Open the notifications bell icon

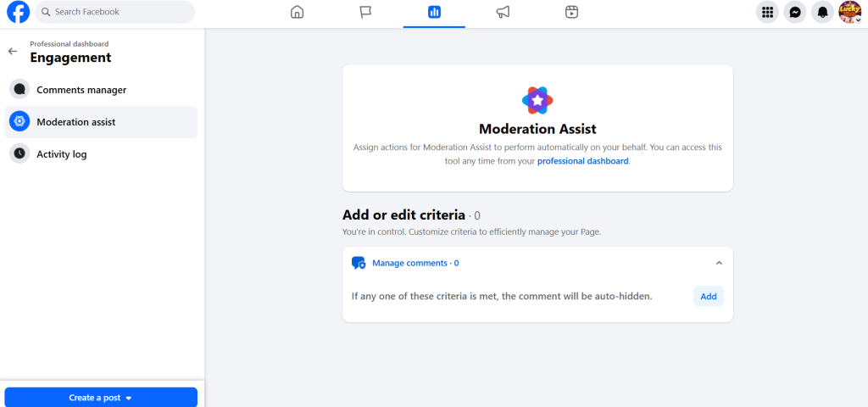click(821, 13)
